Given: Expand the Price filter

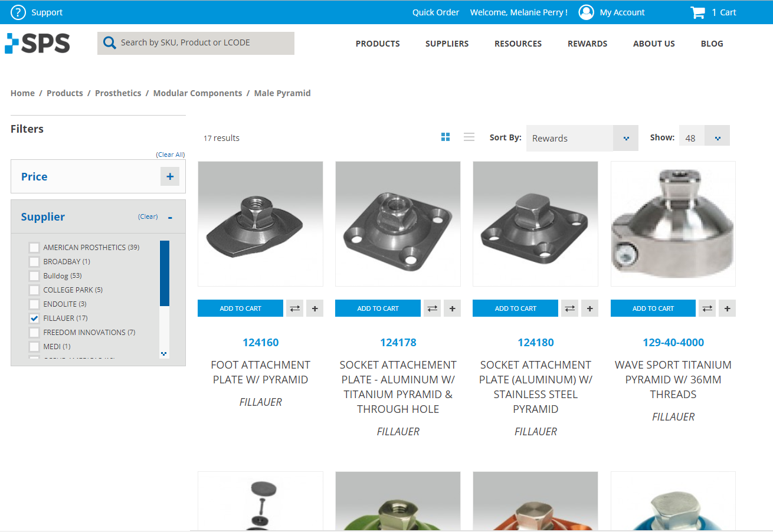Looking at the screenshot, I should point(170,176).
